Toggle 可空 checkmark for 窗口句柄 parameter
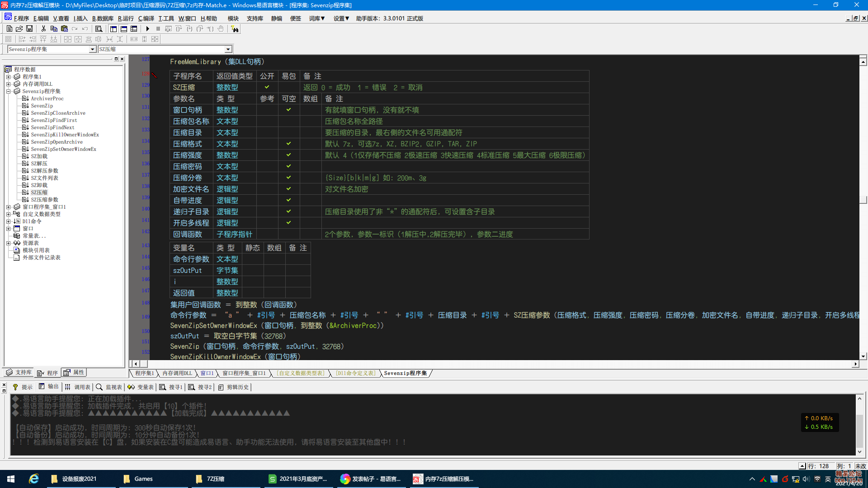The height and width of the screenshot is (488, 868). tap(288, 110)
